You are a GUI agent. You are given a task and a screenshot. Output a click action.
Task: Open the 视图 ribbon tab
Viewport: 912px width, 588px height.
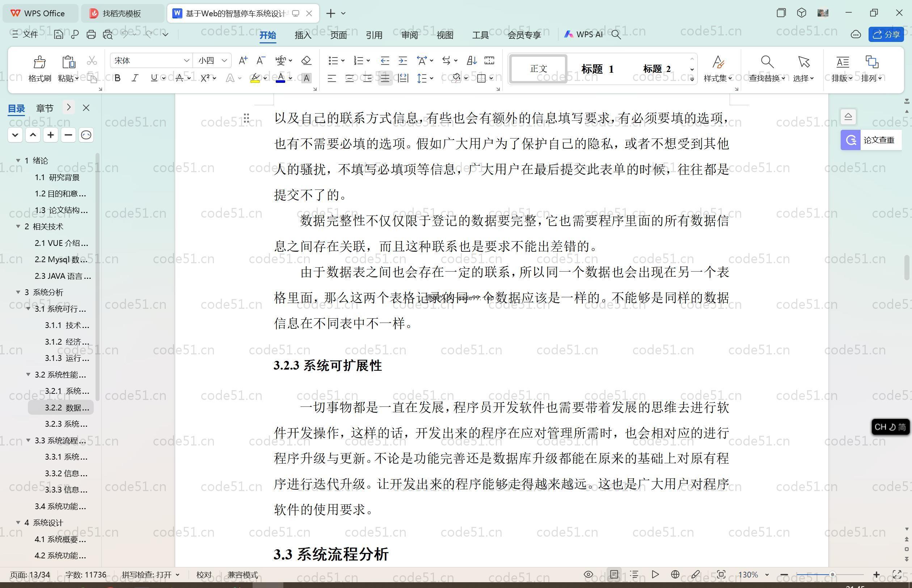click(x=445, y=35)
